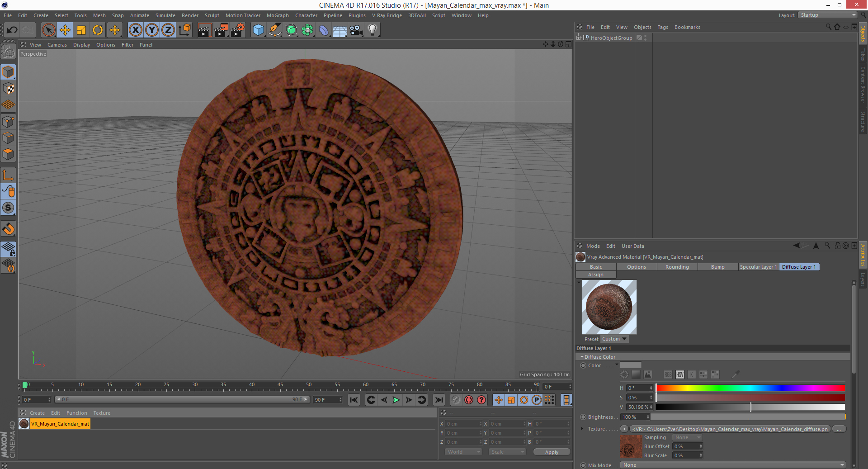Open the Material manager Create menu

point(37,413)
